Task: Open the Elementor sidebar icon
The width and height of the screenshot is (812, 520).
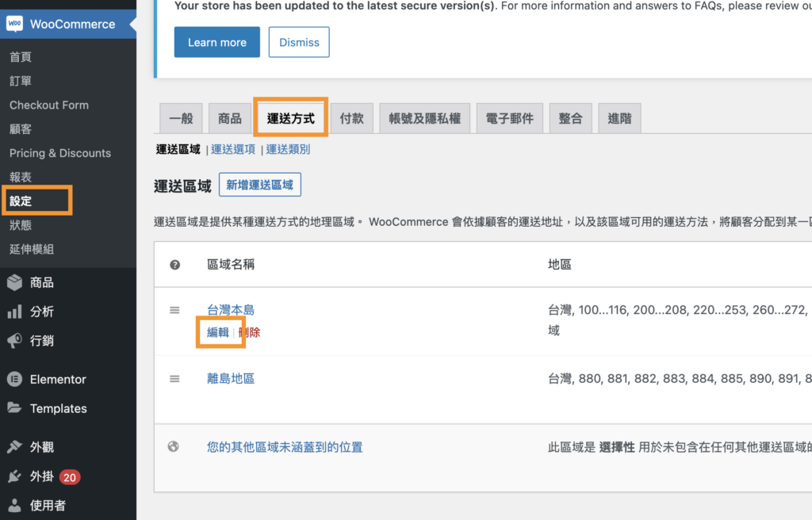Action: (13, 379)
